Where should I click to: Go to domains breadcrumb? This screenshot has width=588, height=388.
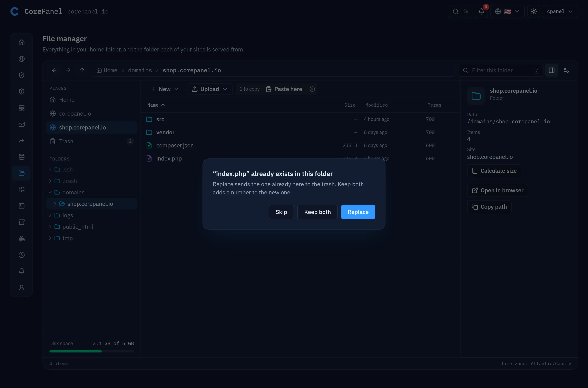pos(140,70)
